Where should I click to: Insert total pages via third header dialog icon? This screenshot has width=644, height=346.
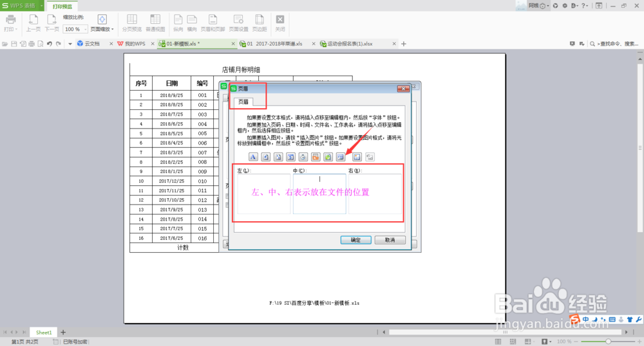click(278, 157)
